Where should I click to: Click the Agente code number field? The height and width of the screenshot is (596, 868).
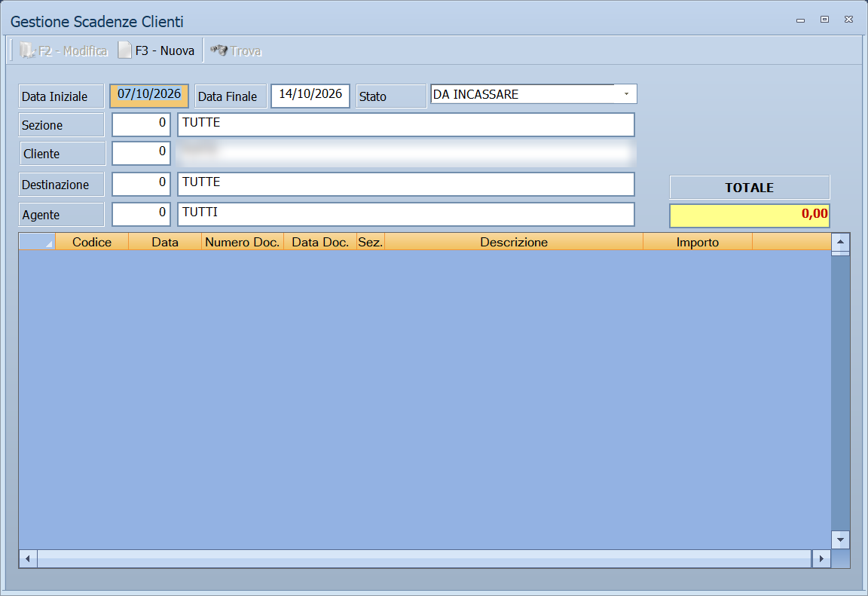[x=141, y=214]
